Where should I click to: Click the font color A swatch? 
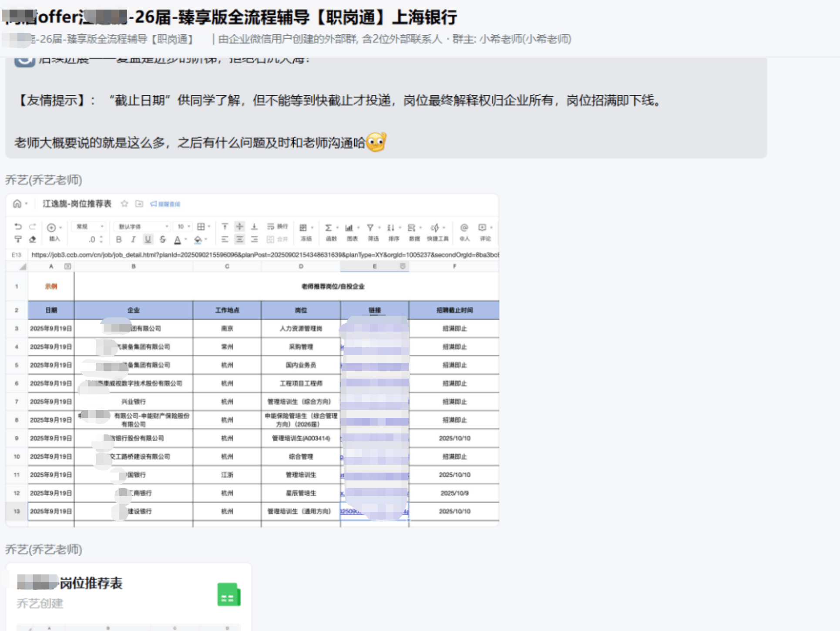tap(178, 239)
